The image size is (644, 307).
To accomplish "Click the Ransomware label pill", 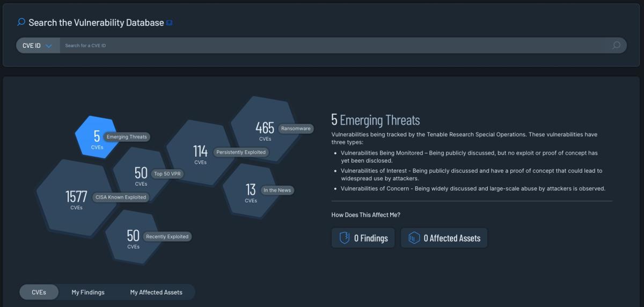I will (x=296, y=129).
